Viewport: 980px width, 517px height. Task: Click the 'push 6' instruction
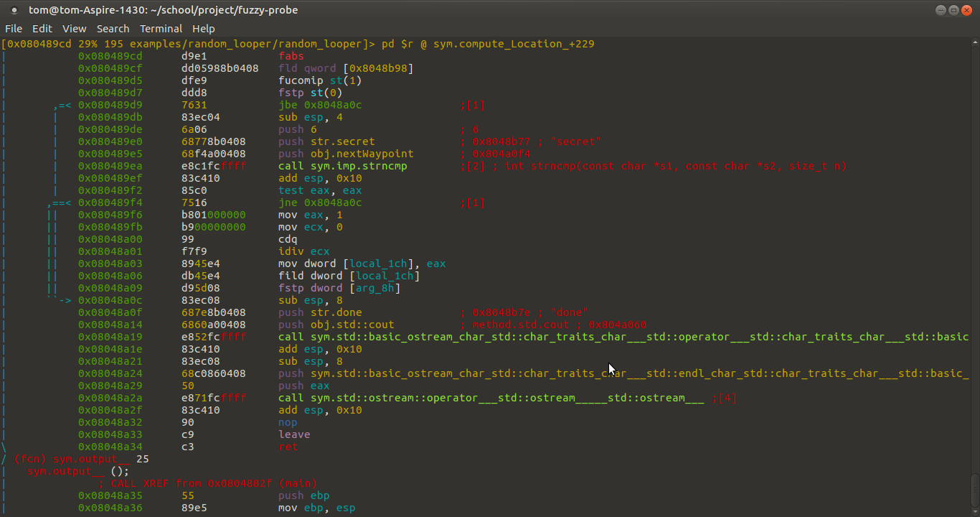(x=298, y=129)
